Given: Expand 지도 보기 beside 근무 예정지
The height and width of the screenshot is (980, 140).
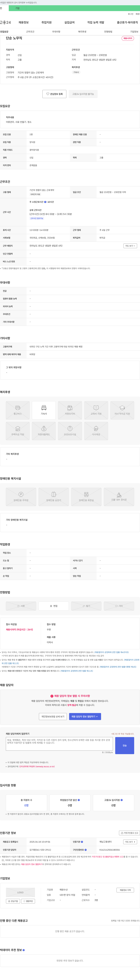Looking at the screenshot, I should 130,246.
